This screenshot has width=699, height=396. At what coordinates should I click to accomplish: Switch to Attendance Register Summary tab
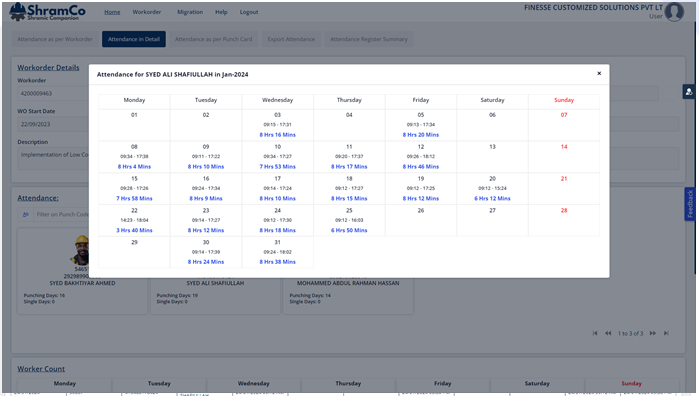(x=369, y=39)
